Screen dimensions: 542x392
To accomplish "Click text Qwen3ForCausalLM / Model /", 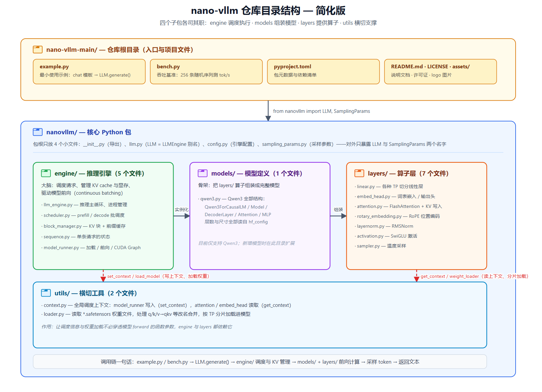I will pos(236,207).
